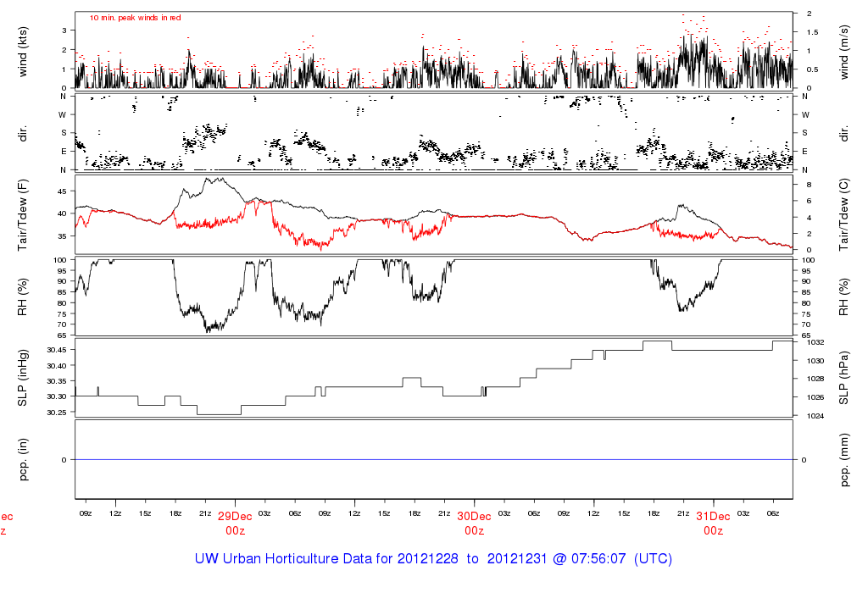Click the '35' Fahrenheit tick value

[62, 236]
